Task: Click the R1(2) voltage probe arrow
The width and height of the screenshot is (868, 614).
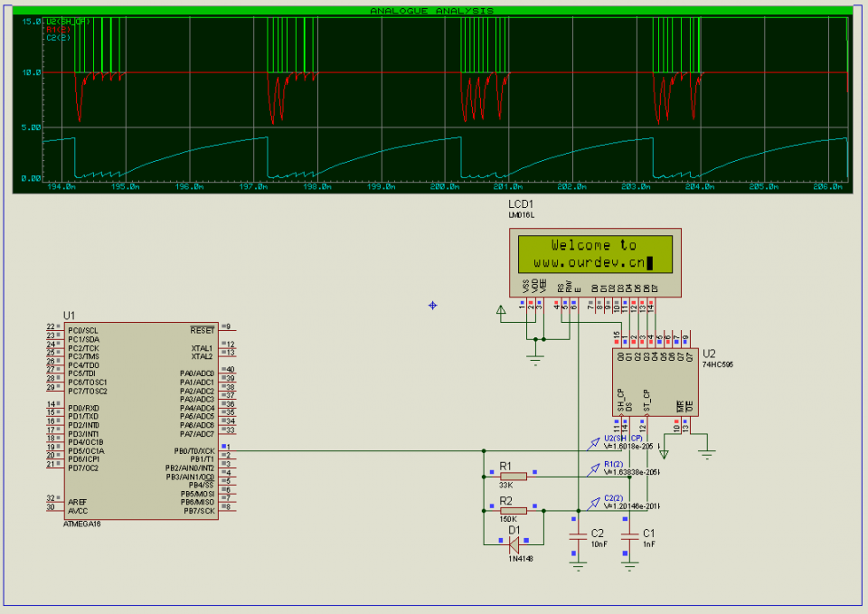Action: pyautogui.click(x=593, y=468)
